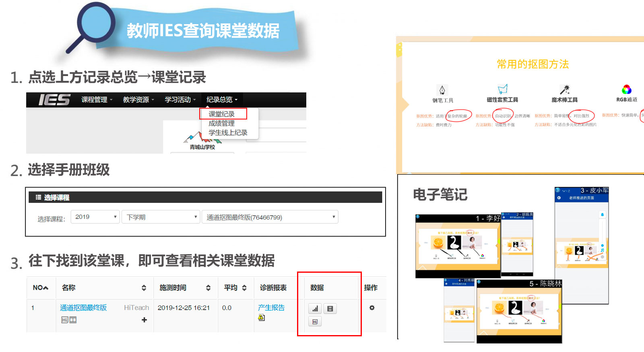Toggle sorting on the NO column header
This screenshot has width=644, height=352.
click(40, 288)
